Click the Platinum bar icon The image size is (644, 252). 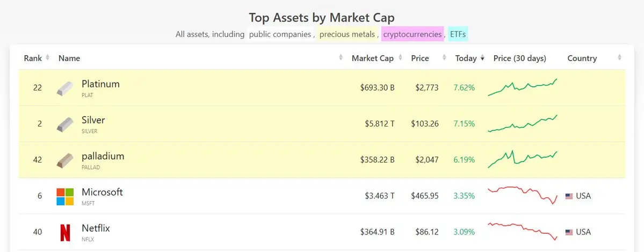tap(65, 88)
